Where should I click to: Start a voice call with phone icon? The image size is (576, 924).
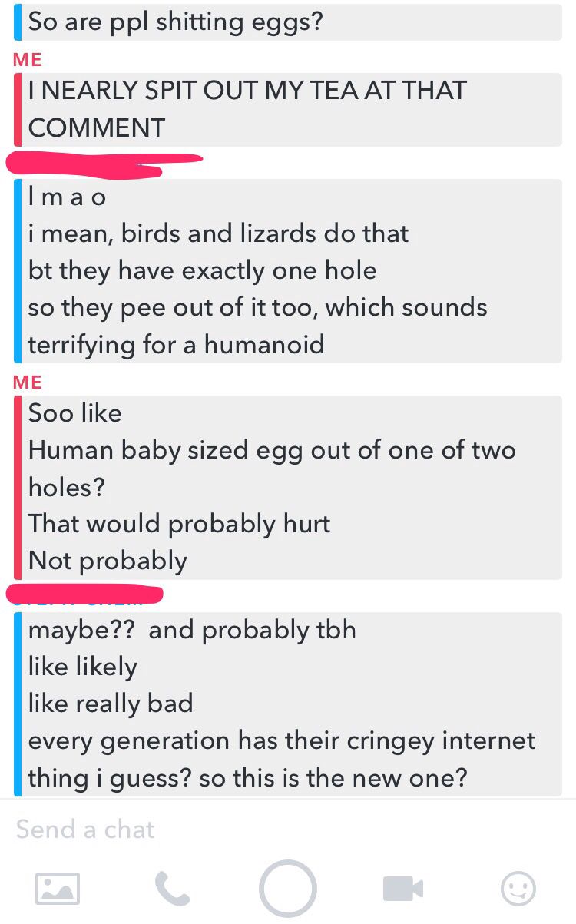(173, 889)
